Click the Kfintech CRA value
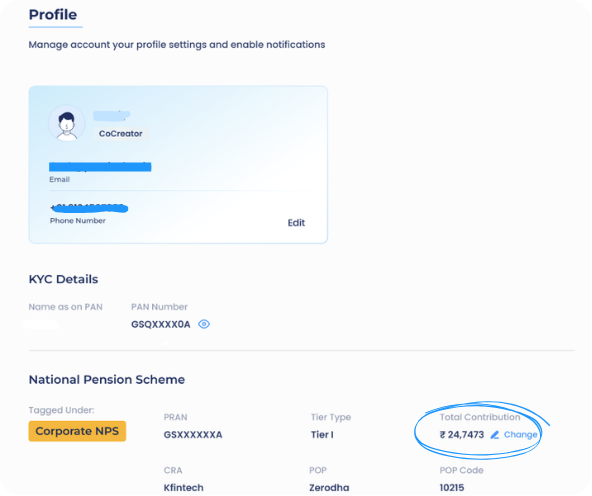 (183, 488)
